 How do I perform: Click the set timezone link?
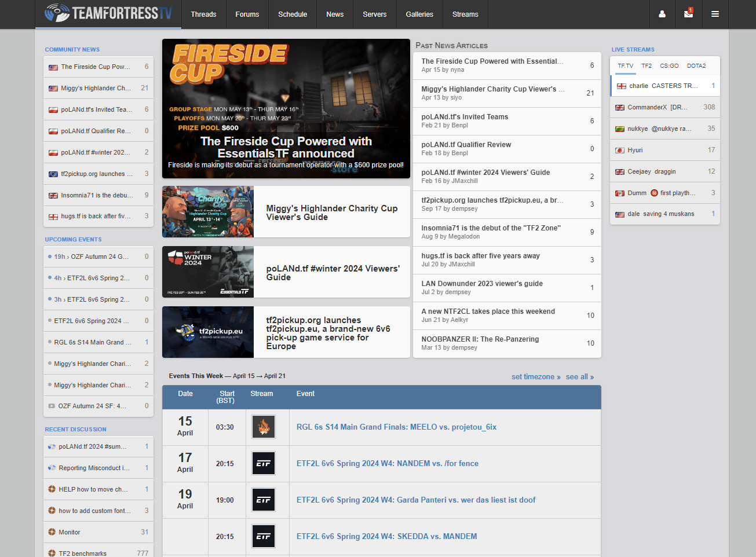click(536, 377)
